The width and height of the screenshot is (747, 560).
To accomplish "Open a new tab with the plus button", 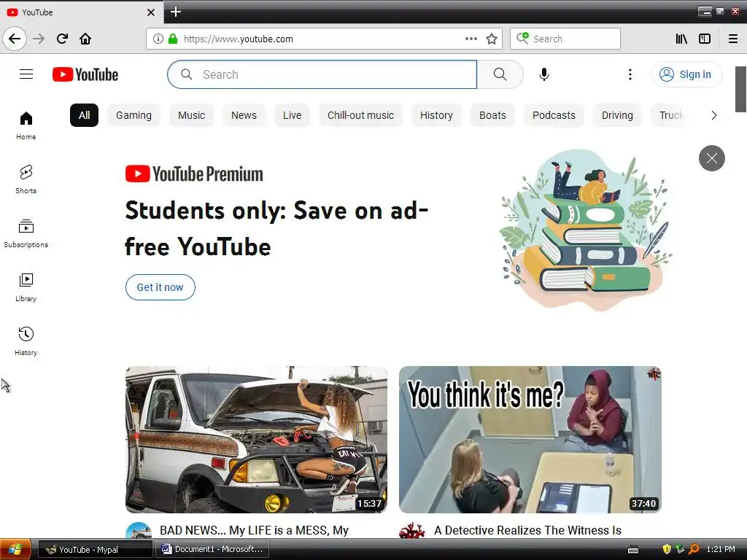I will coord(176,12).
